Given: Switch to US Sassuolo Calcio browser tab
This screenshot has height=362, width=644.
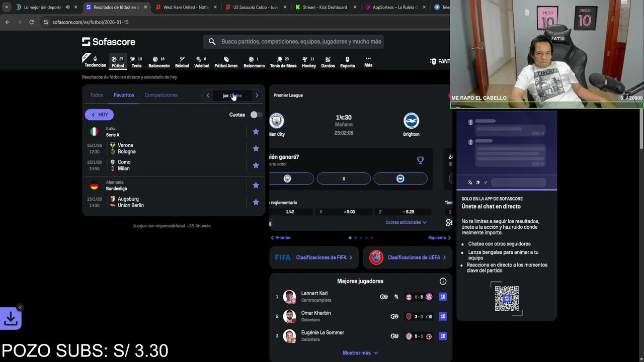Looking at the screenshot, I should coord(255,7).
